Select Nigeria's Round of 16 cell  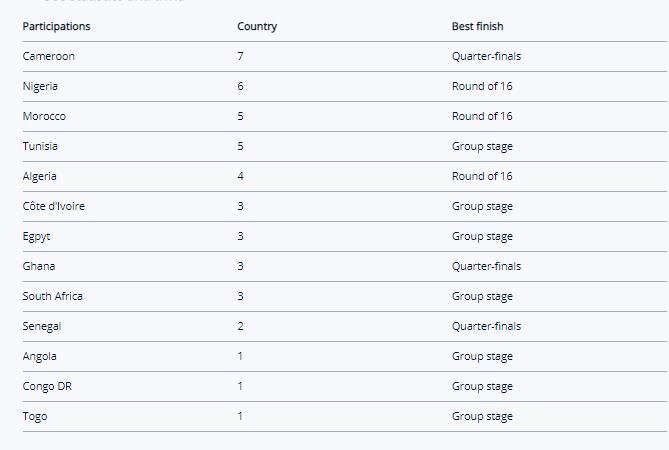(482, 86)
